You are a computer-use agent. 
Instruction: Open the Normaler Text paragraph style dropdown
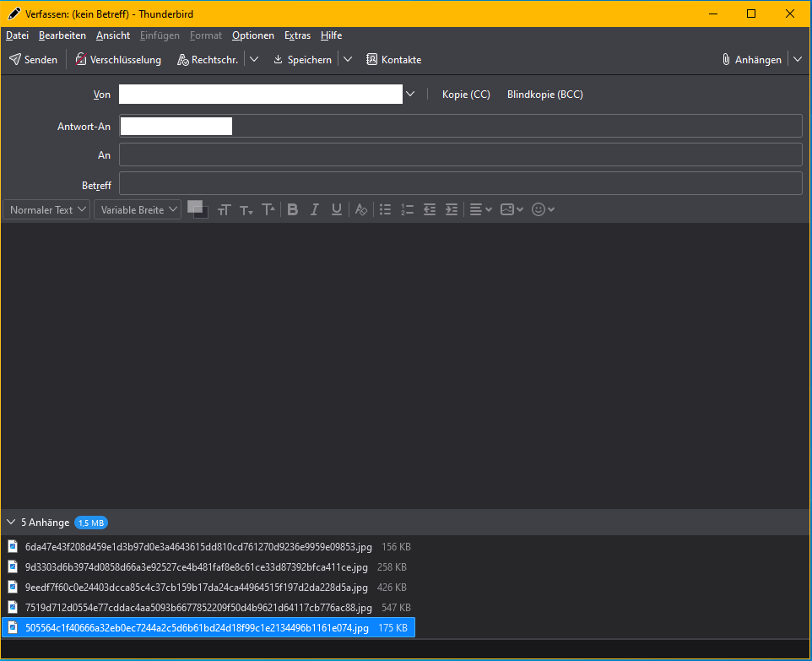coord(47,209)
